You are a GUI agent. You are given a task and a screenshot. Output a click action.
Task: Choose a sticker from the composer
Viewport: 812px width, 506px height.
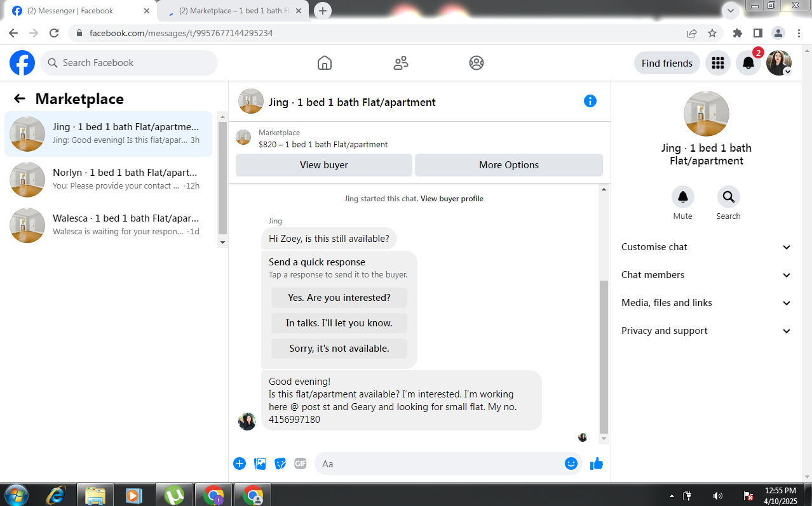280,463
